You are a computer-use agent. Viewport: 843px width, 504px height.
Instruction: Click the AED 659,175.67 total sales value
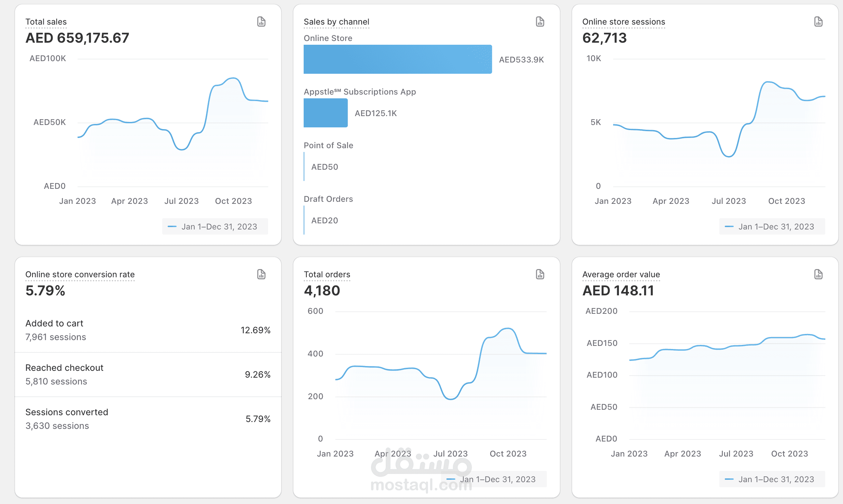coord(77,38)
